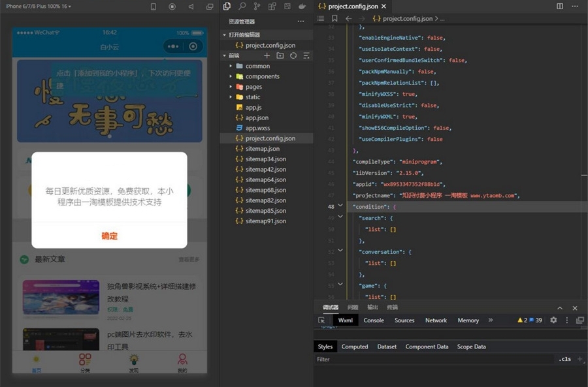Open the iPhone 6/7/8 Plus device dropdown
Image resolution: width=588 pixels, height=387 pixels.
pyautogui.click(x=39, y=7)
